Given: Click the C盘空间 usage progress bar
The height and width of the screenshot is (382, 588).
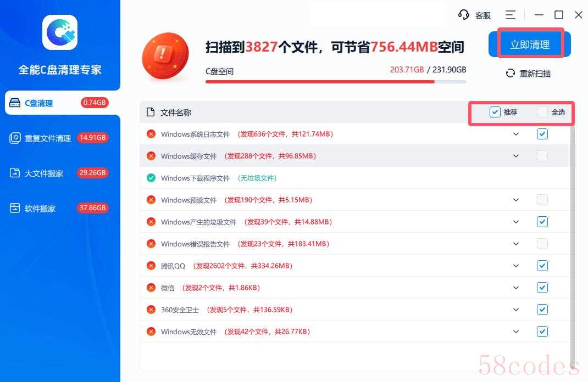Looking at the screenshot, I should (336, 82).
